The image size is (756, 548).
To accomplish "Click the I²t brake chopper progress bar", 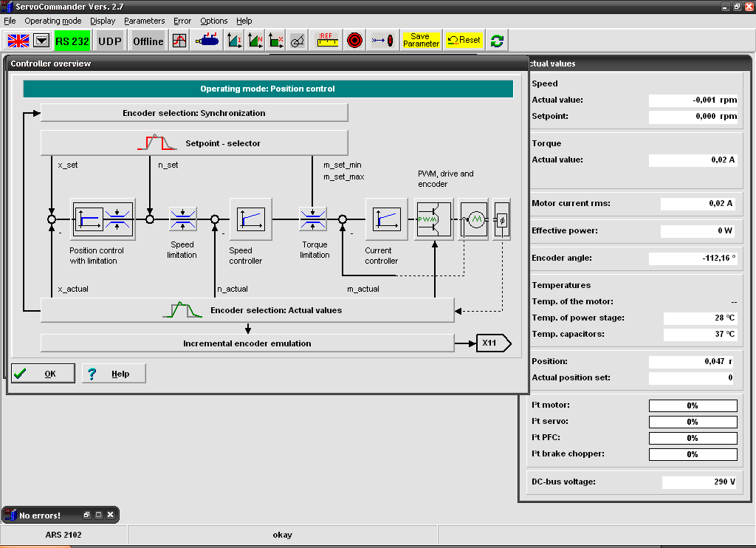I will 693,454.
